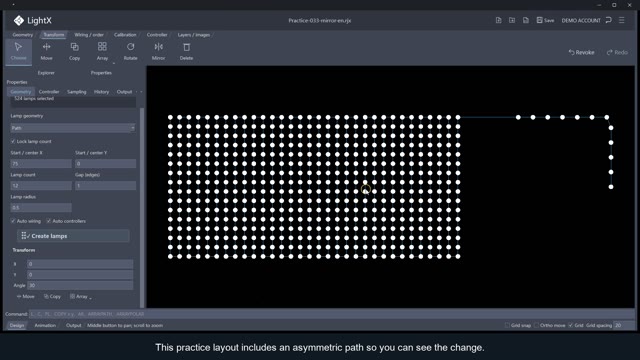640x360 pixels.
Task: Click the Command input line
Action: 331,314
